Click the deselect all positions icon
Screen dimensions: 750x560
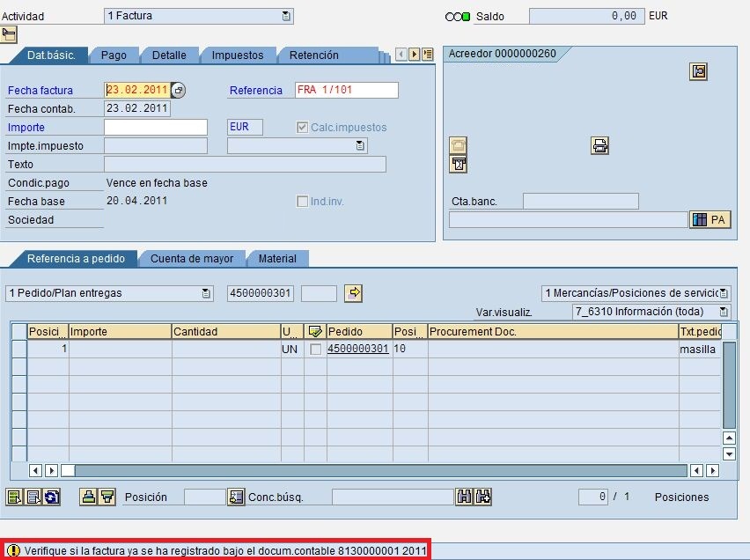pyautogui.click(x=33, y=497)
